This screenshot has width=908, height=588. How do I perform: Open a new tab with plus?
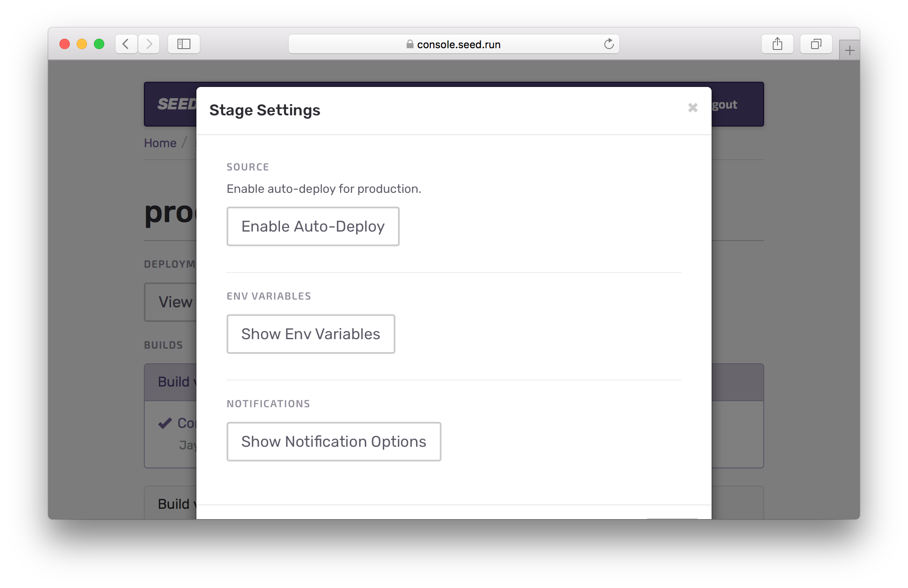849,51
